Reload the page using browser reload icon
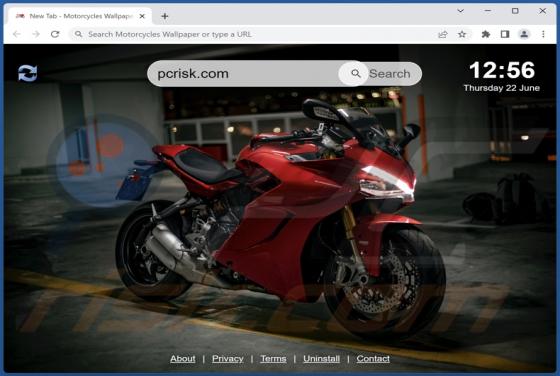This screenshot has width=560, height=376. (x=55, y=34)
